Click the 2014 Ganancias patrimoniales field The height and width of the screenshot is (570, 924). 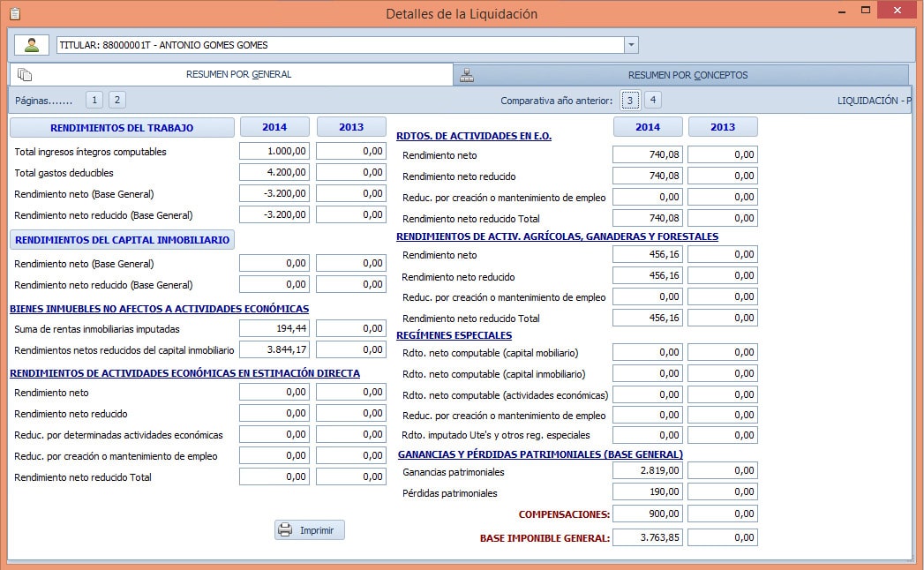click(648, 471)
